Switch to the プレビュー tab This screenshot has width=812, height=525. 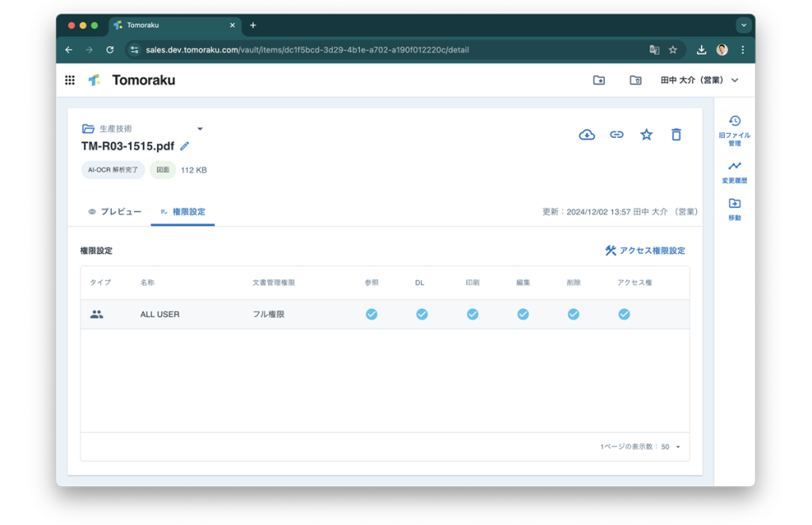[x=114, y=212]
